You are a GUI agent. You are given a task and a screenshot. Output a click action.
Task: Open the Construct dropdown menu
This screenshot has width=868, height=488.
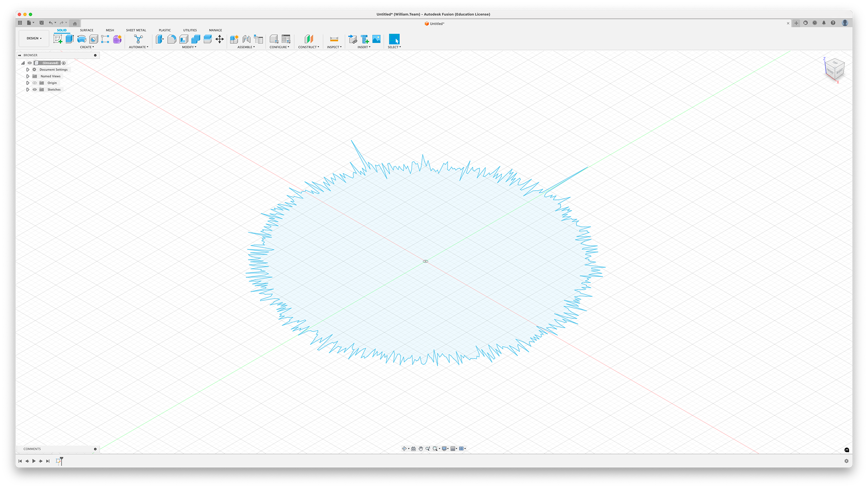(x=309, y=47)
